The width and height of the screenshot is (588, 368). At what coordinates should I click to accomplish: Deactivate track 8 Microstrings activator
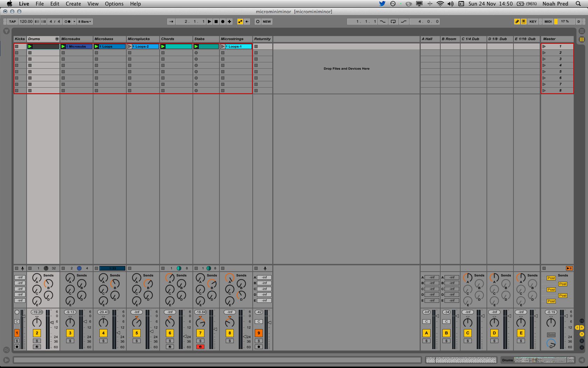point(230,333)
